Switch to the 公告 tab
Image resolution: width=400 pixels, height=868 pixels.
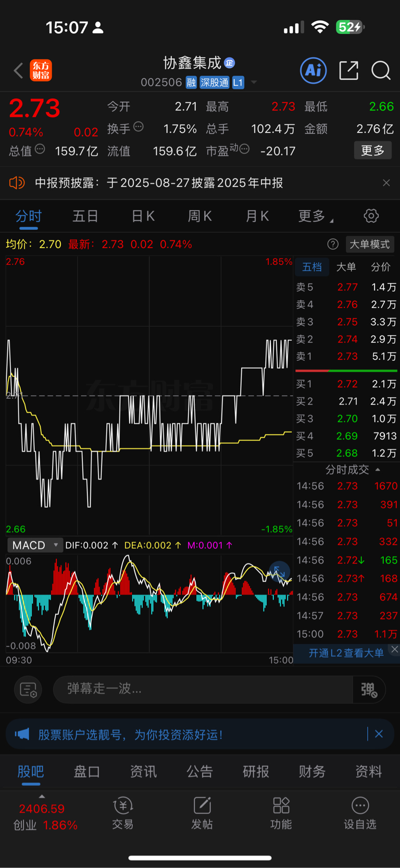tap(199, 772)
